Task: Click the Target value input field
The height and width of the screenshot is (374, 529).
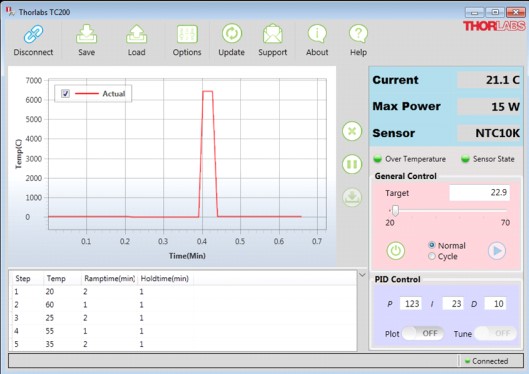Action: coord(479,193)
